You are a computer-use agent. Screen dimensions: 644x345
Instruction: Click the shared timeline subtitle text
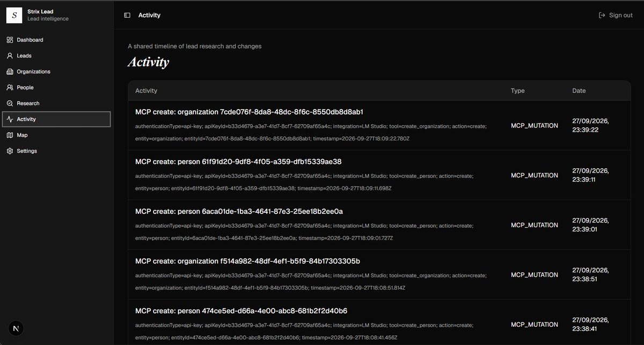(x=195, y=46)
